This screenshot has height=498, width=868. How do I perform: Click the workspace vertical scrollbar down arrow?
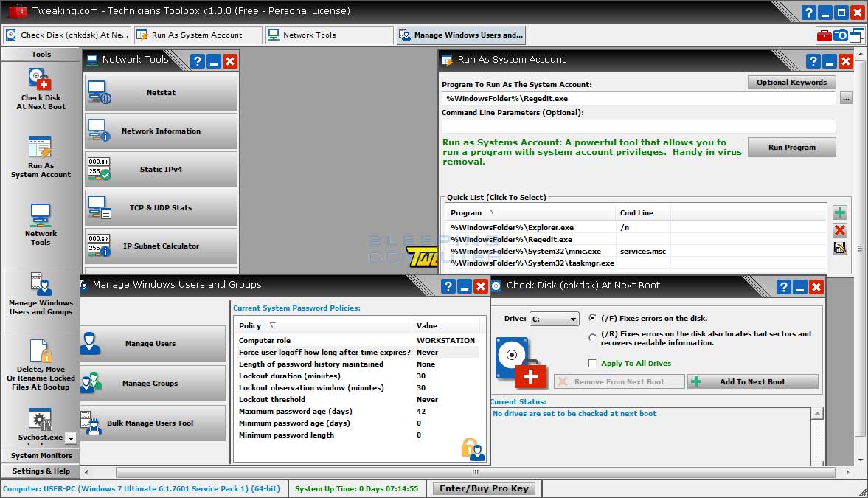[x=860, y=460]
